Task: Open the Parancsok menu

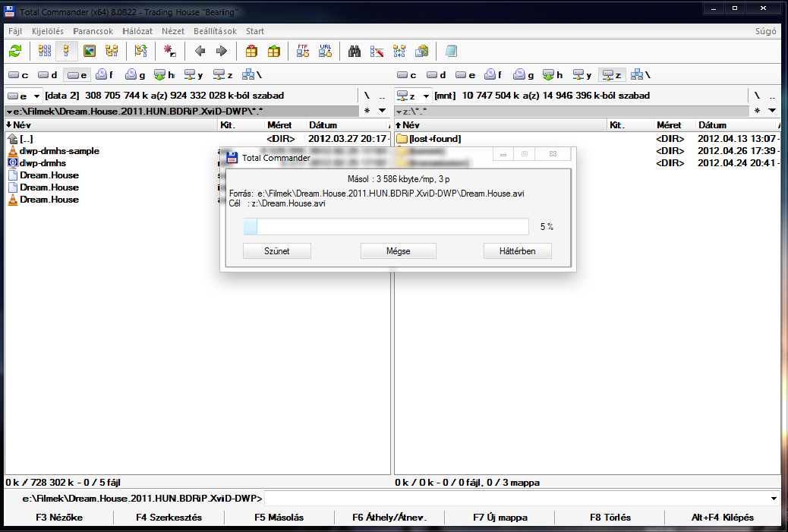Action: click(x=93, y=31)
